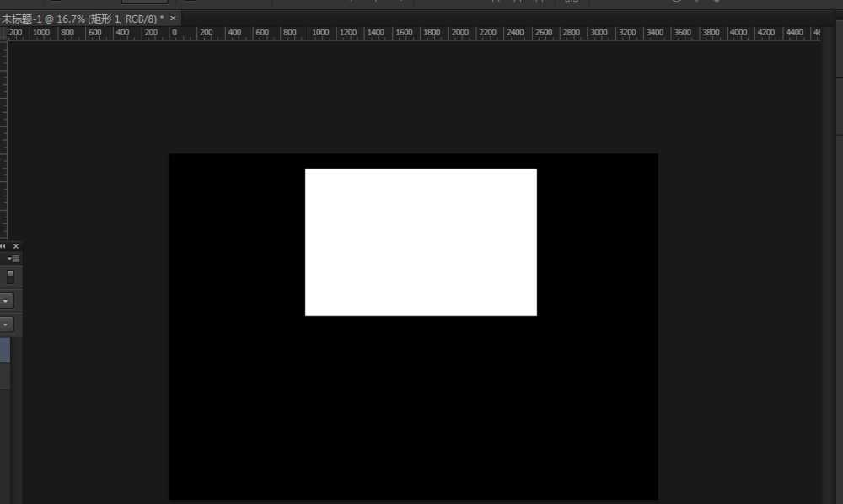The width and height of the screenshot is (843, 504).
Task: Expand the lower dropdown in the floating panel
Action: pos(6,324)
